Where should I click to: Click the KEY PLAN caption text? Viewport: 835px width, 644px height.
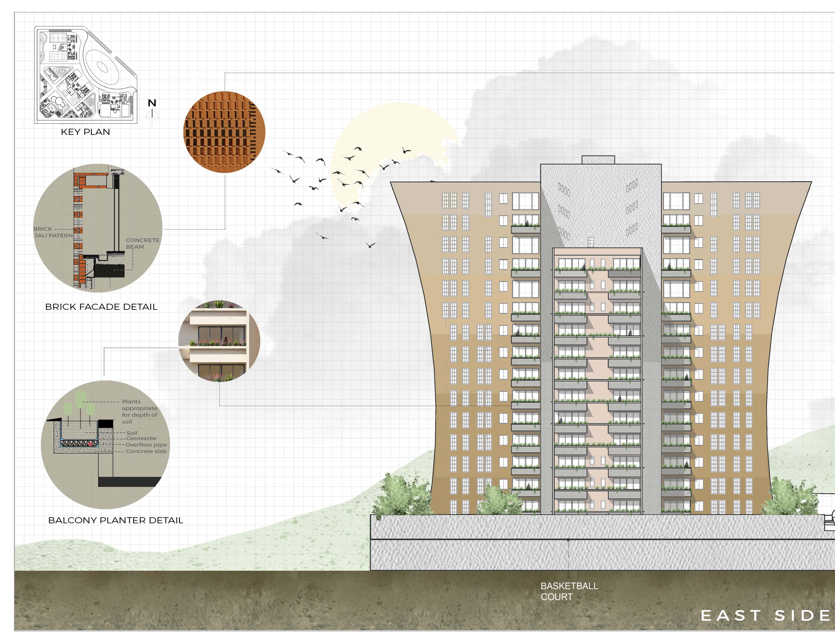click(85, 132)
